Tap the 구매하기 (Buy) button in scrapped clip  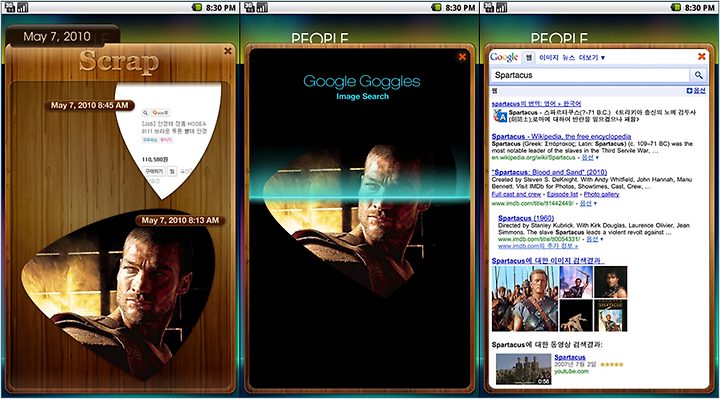click(x=154, y=171)
